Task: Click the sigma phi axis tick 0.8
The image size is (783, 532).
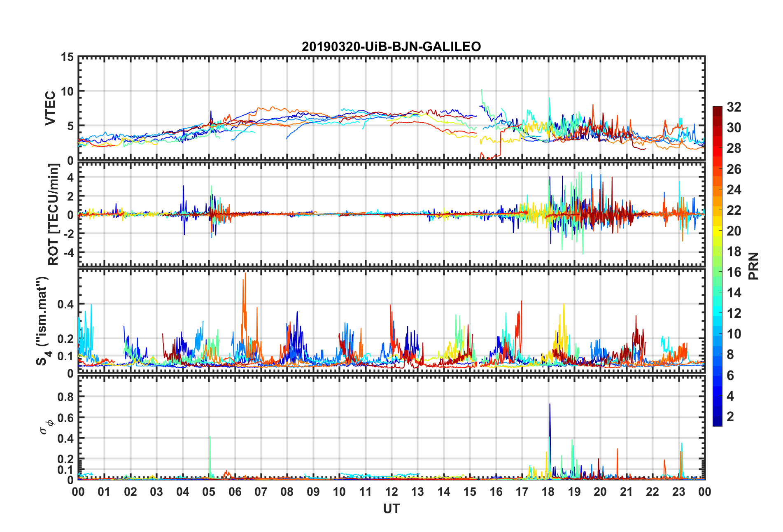Action: point(66,397)
